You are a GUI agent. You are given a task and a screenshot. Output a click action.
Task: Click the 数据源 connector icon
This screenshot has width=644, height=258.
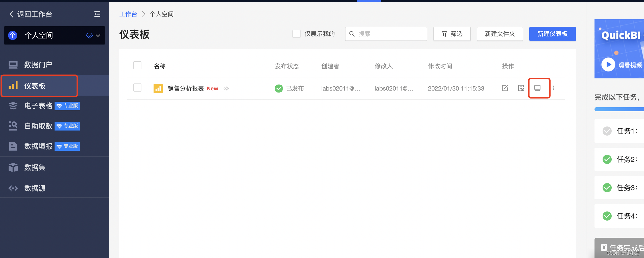(13, 188)
